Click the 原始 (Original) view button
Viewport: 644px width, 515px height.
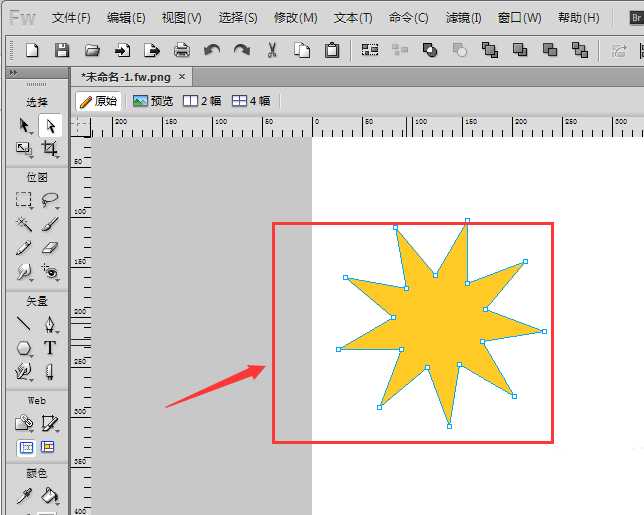[99, 101]
